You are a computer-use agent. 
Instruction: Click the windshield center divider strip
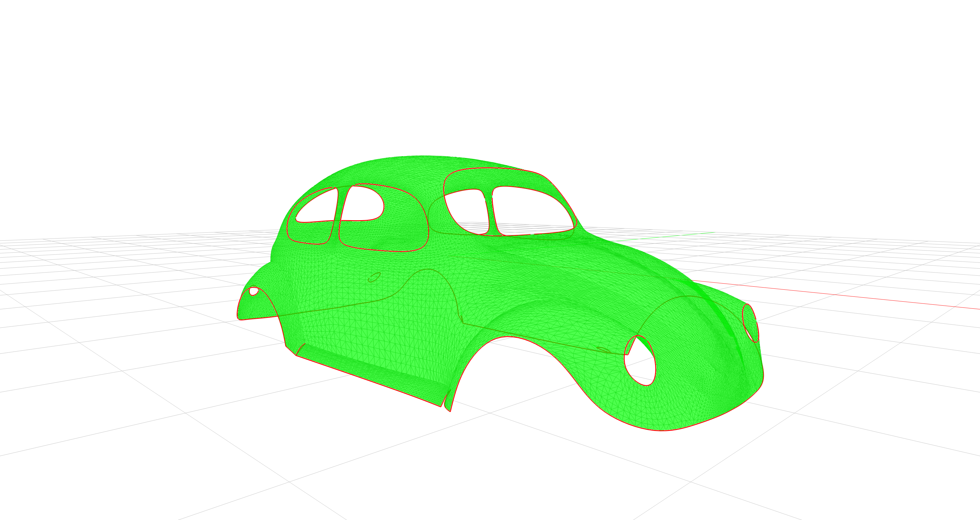pyautogui.click(x=490, y=213)
